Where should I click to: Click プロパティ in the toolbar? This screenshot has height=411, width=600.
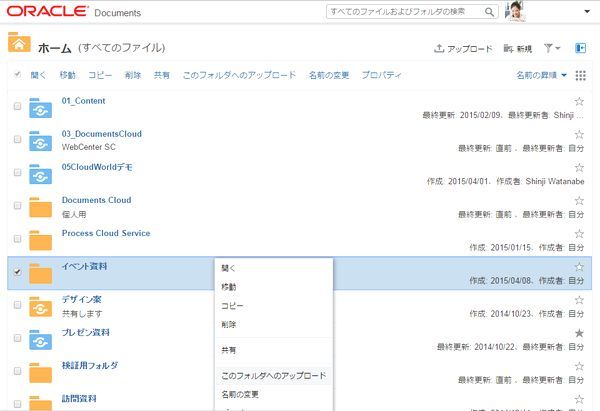[382, 75]
